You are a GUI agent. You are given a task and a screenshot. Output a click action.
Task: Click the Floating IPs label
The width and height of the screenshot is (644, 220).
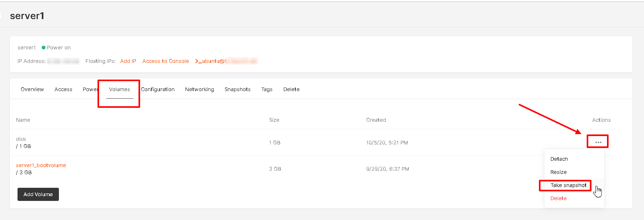coord(100,61)
